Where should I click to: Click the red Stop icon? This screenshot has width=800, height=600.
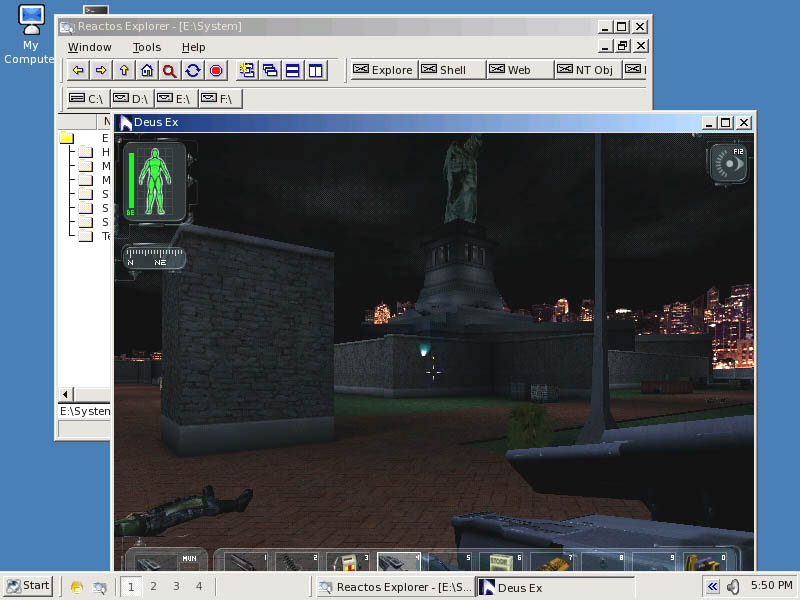216,70
